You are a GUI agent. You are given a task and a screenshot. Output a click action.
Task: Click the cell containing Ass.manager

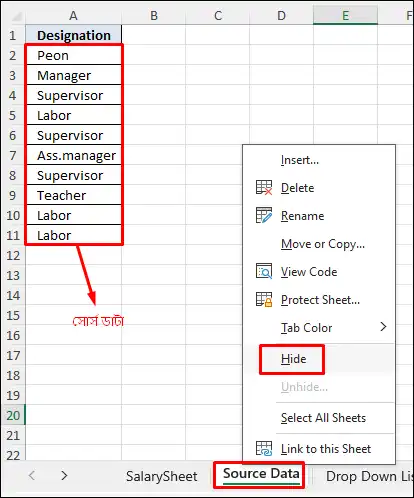[74, 155]
